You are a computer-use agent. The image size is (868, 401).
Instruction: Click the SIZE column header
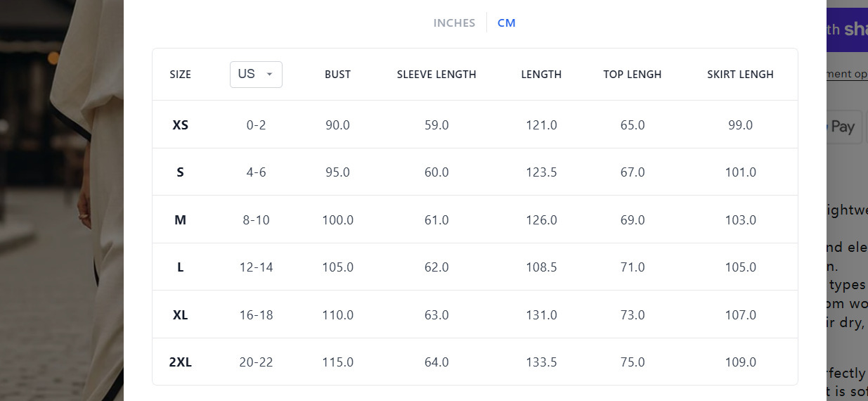pyautogui.click(x=181, y=75)
